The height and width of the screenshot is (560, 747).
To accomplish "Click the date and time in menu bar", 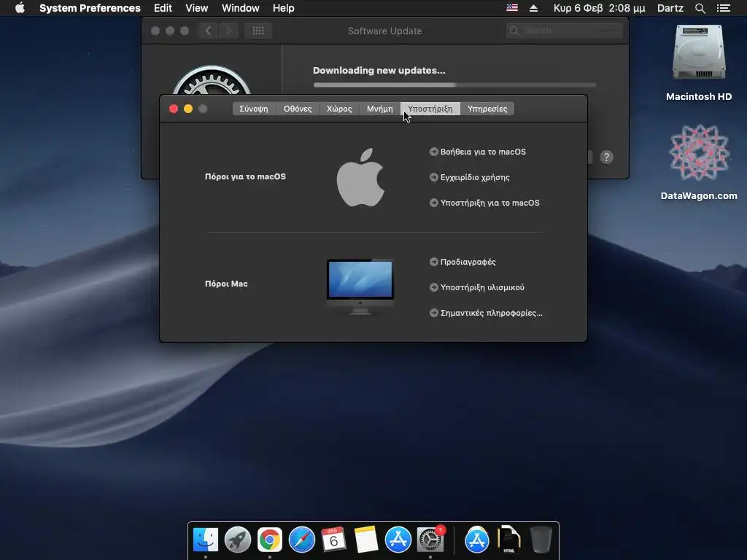I will (x=600, y=8).
